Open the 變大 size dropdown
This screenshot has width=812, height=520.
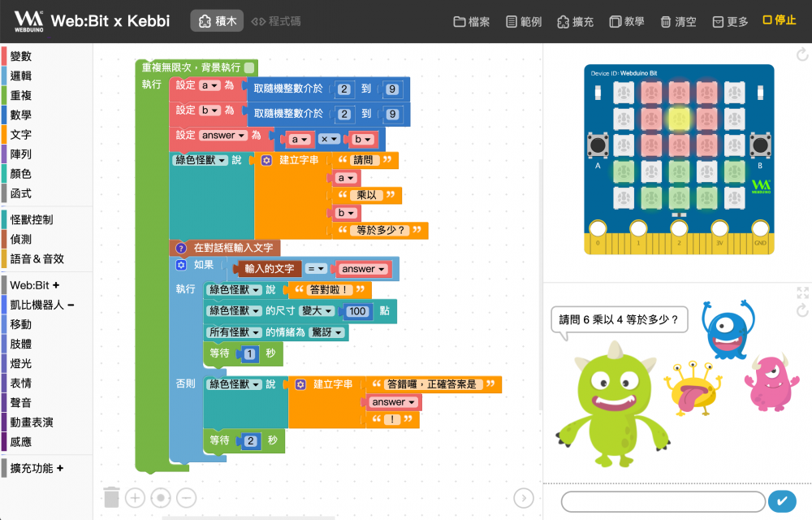(x=317, y=311)
